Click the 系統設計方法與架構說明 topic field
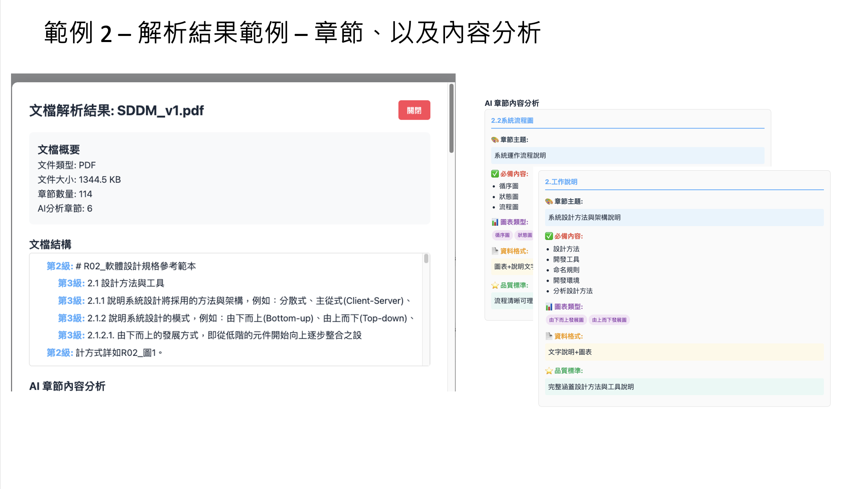 click(x=684, y=218)
